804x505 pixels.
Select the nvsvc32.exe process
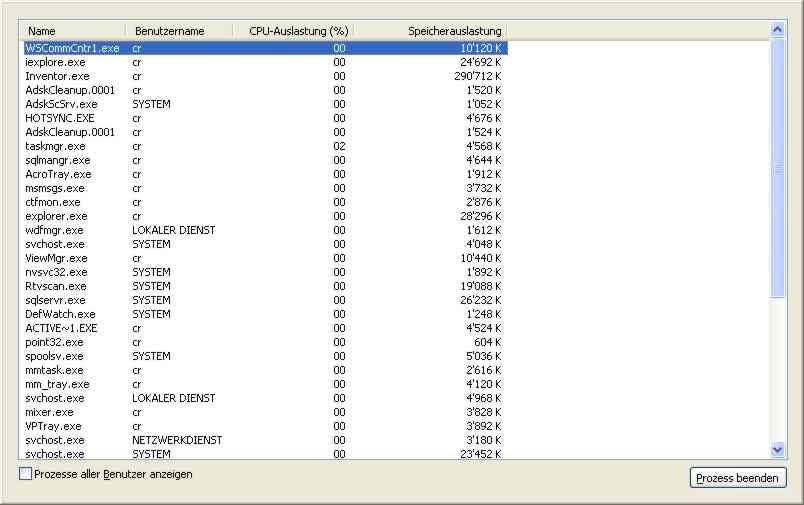pyautogui.click(x=265, y=272)
